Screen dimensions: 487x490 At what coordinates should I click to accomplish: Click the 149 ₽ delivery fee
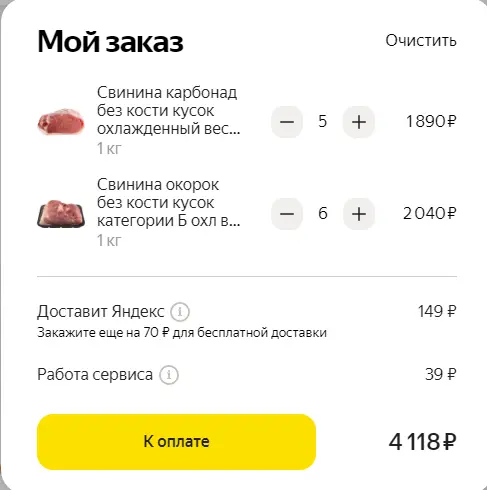coord(437,311)
